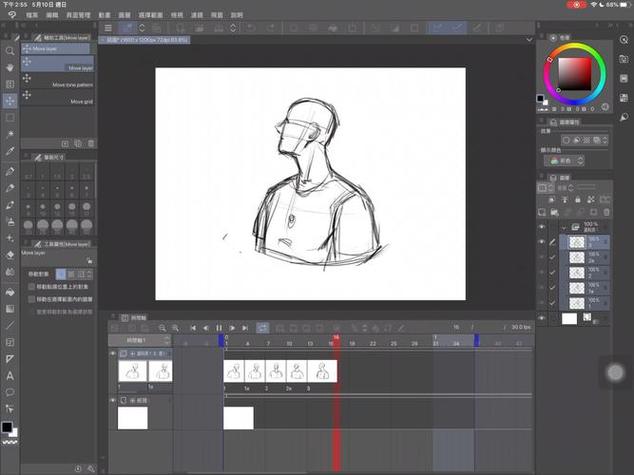Select the Operation object tool

[x=10, y=84]
